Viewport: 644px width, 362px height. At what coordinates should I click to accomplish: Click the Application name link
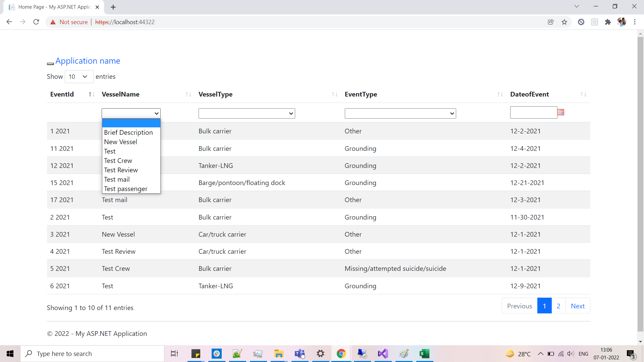(x=88, y=61)
